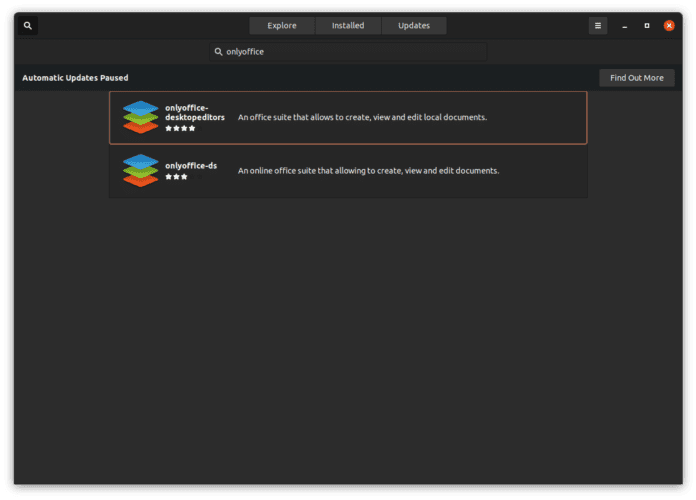The height and width of the screenshot is (500, 696).
Task: Click the four-star rating of onlyoffice-desktopeditors
Action: (x=180, y=128)
